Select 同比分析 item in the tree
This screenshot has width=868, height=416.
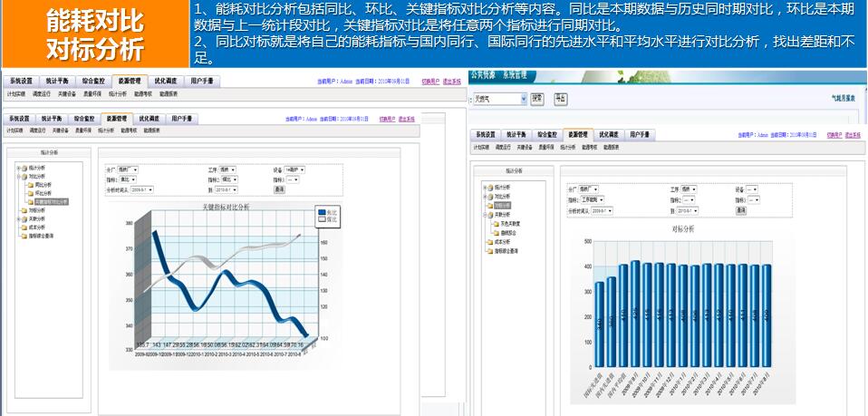point(43,184)
